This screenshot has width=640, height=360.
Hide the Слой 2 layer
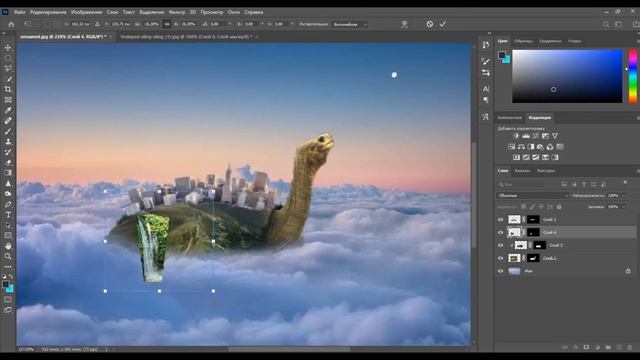pyautogui.click(x=500, y=220)
